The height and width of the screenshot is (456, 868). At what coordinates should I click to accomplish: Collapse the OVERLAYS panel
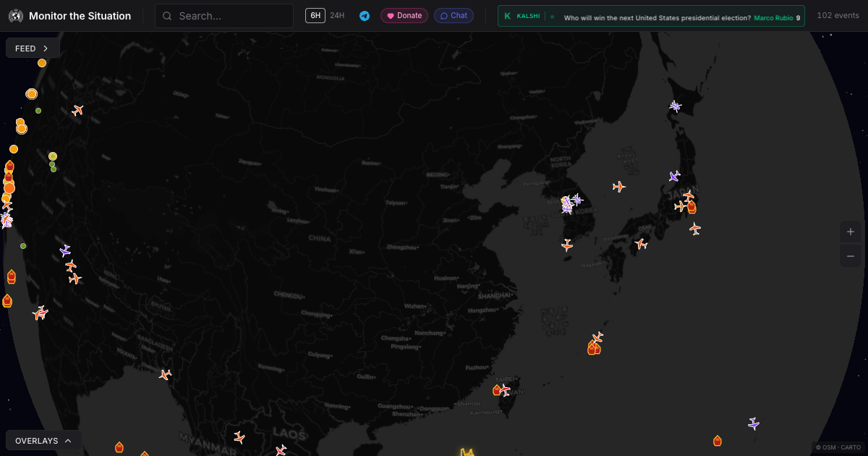pyautogui.click(x=43, y=440)
